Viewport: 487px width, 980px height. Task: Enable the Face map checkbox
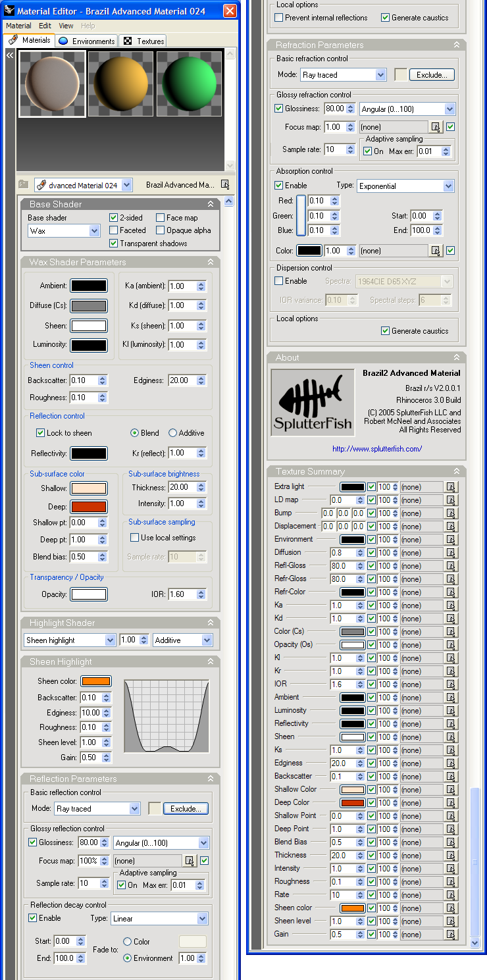point(161,218)
